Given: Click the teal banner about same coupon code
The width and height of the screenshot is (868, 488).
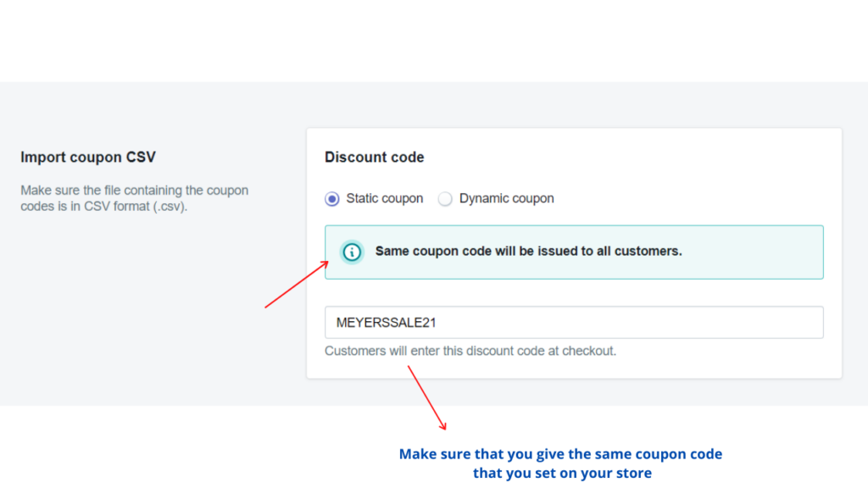Looking at the screenshot, I should click(573, 252).
